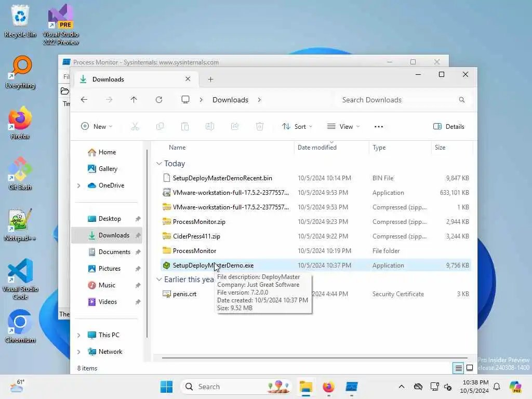Open the Recycle Bin desktop icon
This screenshot has height=399, width=532.
point(20,21)
